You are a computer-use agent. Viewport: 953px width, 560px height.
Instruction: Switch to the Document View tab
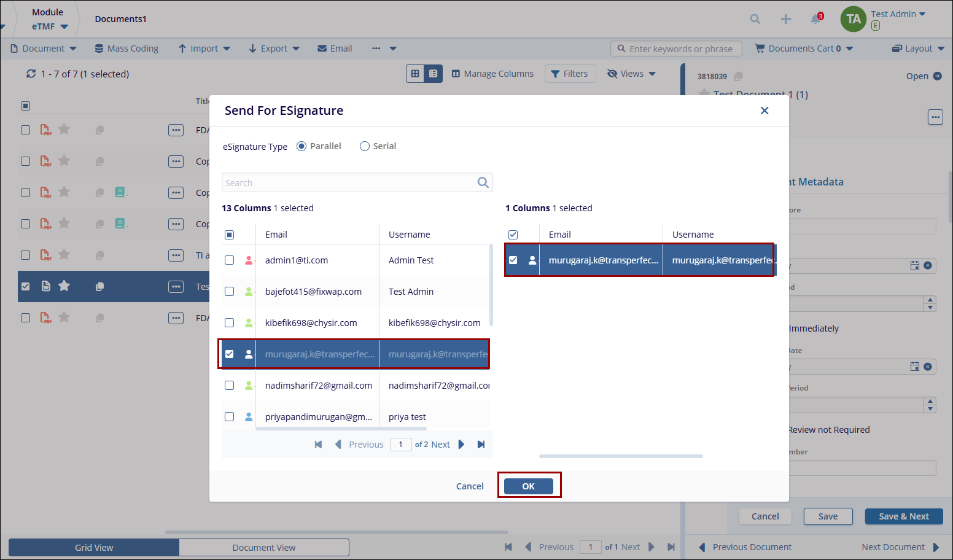pyautogui.click(x=264, y=548)
